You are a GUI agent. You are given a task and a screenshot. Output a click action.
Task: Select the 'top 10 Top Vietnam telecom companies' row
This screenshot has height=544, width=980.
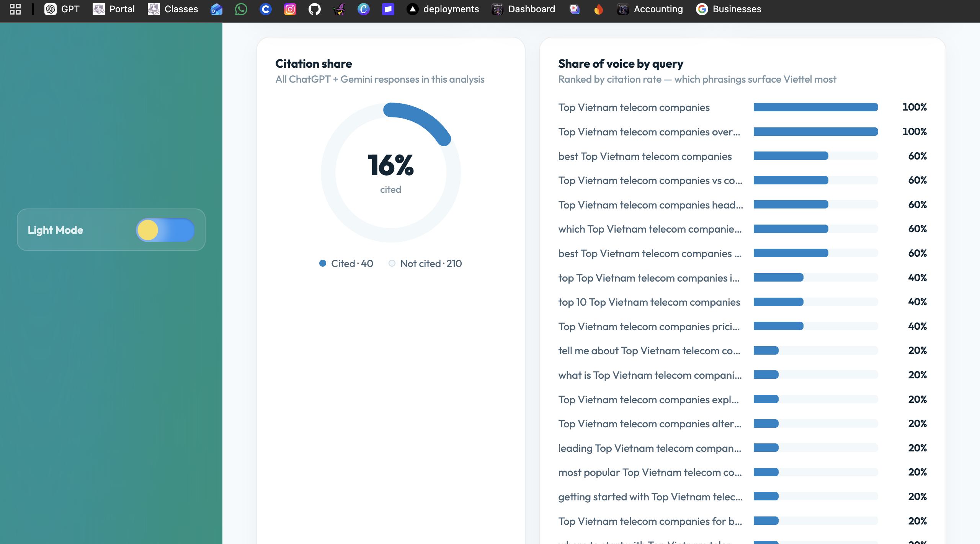tap(742, 302)
